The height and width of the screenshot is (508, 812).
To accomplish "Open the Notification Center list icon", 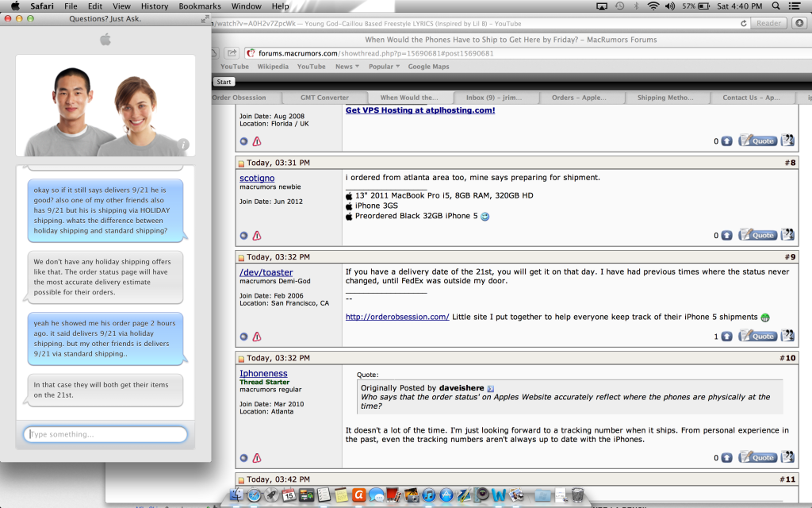I will pos(794,6).
